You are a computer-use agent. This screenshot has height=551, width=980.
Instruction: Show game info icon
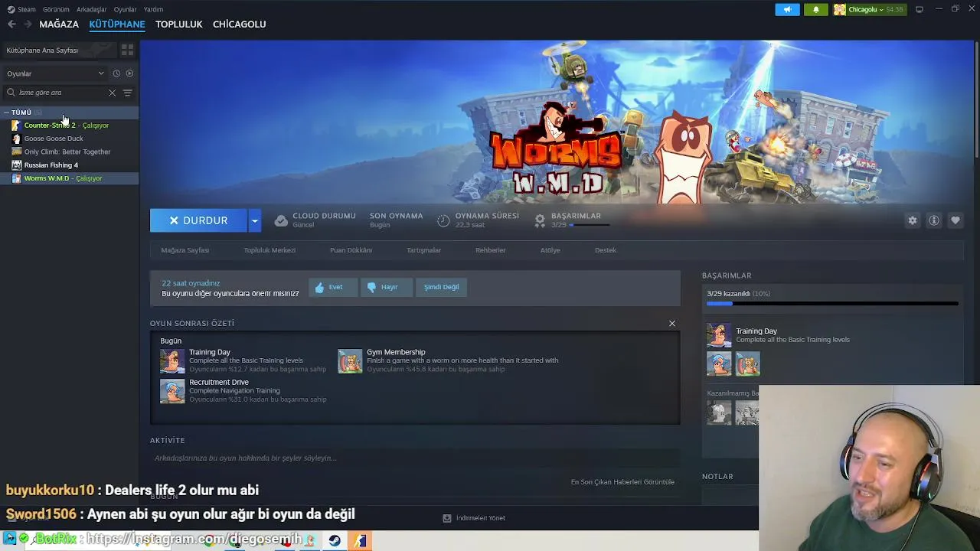pyautogui.click(x=934, y=220)
